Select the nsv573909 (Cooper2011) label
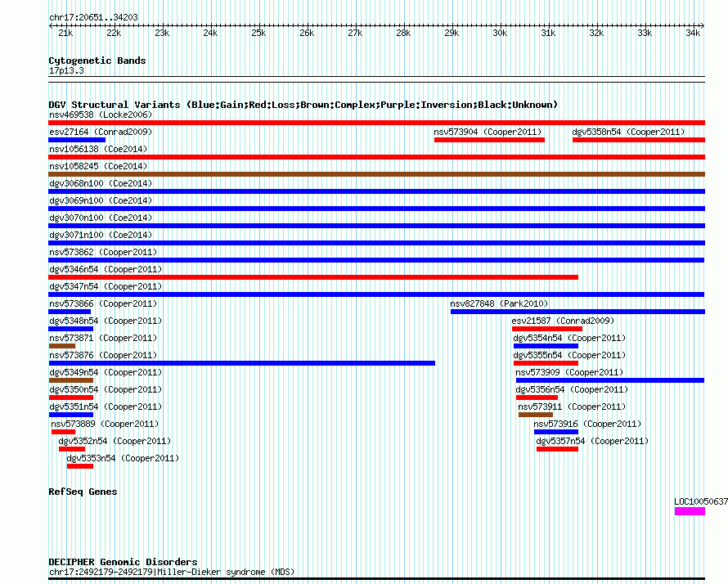 (x=569, y=372)
